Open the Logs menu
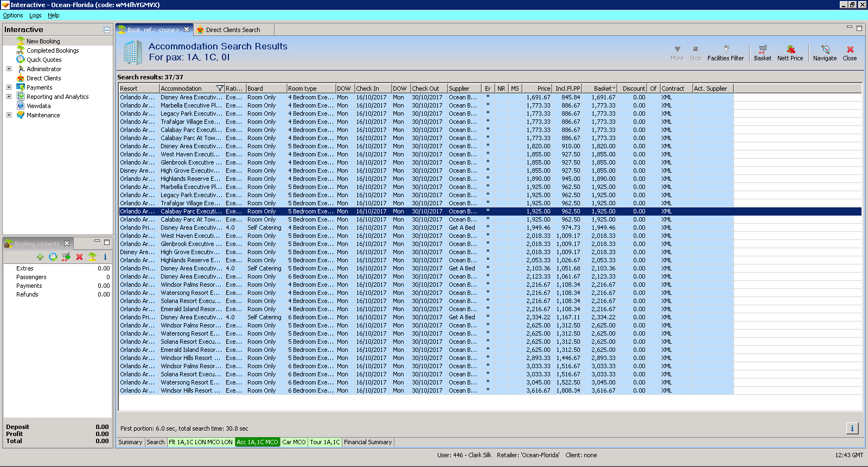Image resolution: width=868 pixels, height=467 pixels. pyautogui.click(x=35, y=15)
